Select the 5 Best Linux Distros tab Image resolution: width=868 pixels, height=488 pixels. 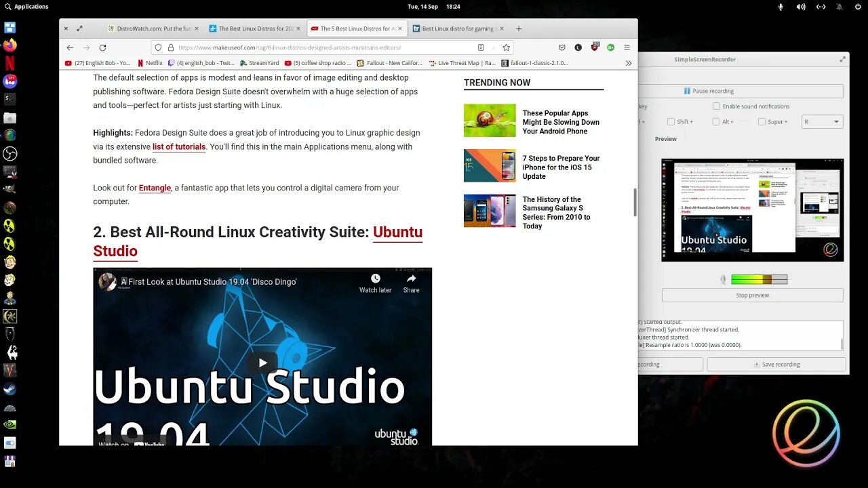click(x=357, y=28)
